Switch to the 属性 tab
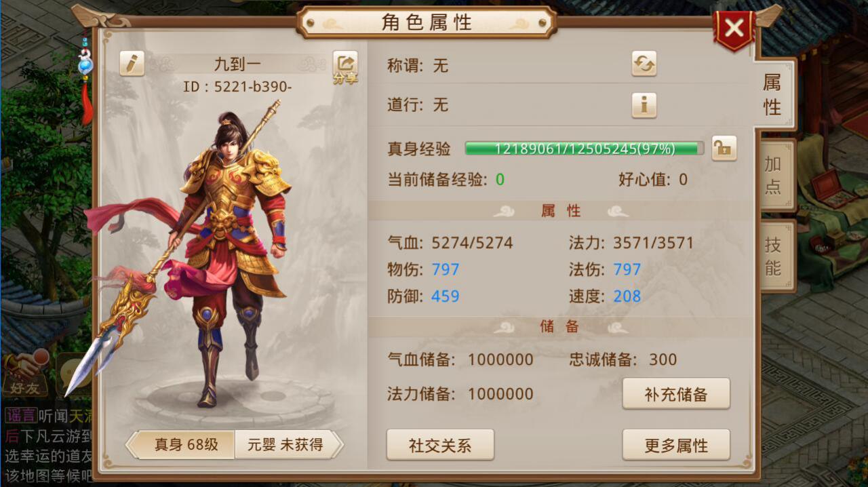Viewport: 868px width, 487px height. click(773, 94)
